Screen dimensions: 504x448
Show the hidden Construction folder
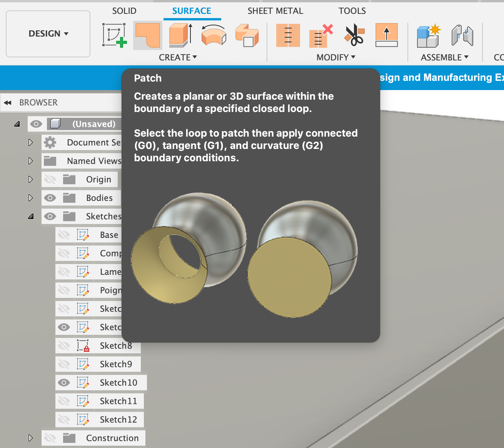(x=50, y=438)
